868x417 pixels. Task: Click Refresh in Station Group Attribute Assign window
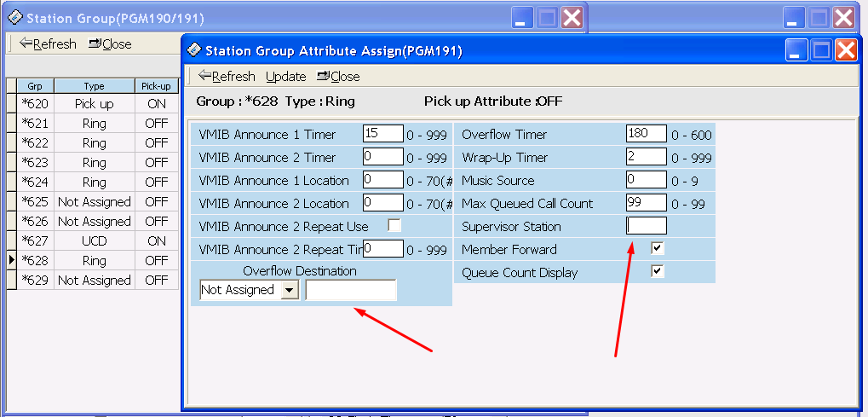tap(226, 77)
